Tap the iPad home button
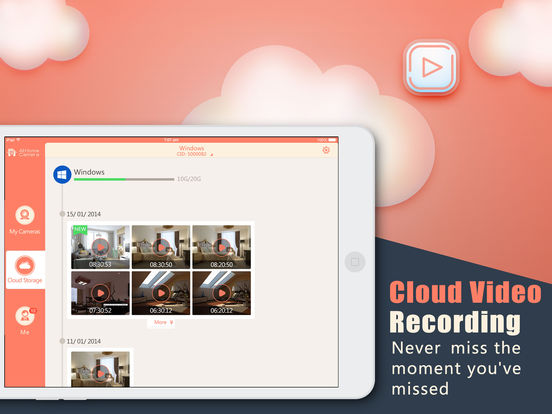This screenshot has height=414, width=552. tap(355, 262)
